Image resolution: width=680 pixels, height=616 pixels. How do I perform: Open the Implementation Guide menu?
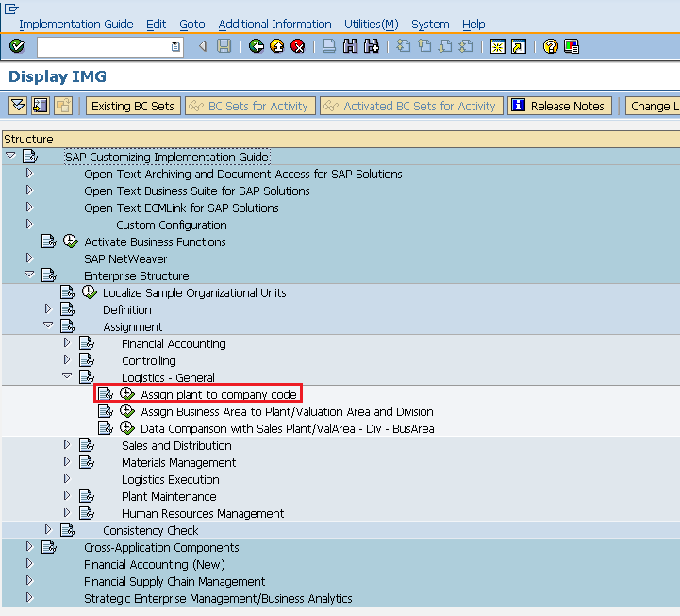click(76, 25)
